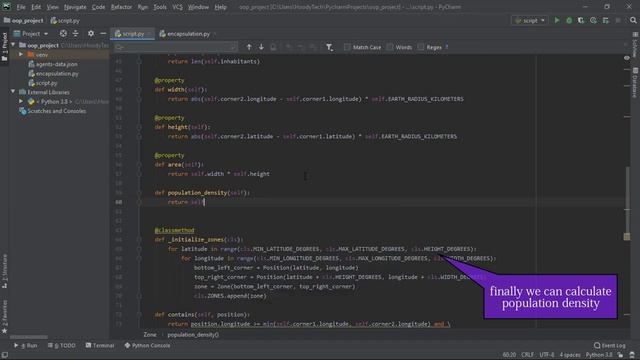Viewport: 640px width, 360px height.
Task: Jump to next search occurrence
Action: (261, 47)
